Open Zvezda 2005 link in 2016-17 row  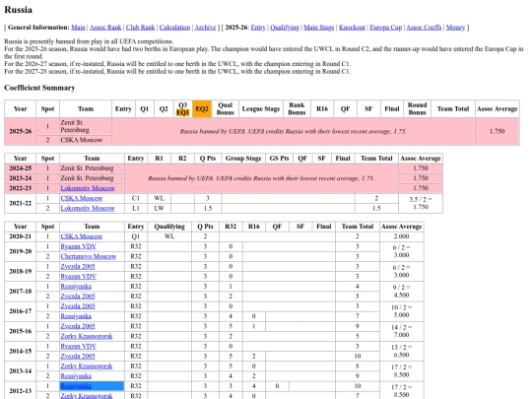[78, 306]
